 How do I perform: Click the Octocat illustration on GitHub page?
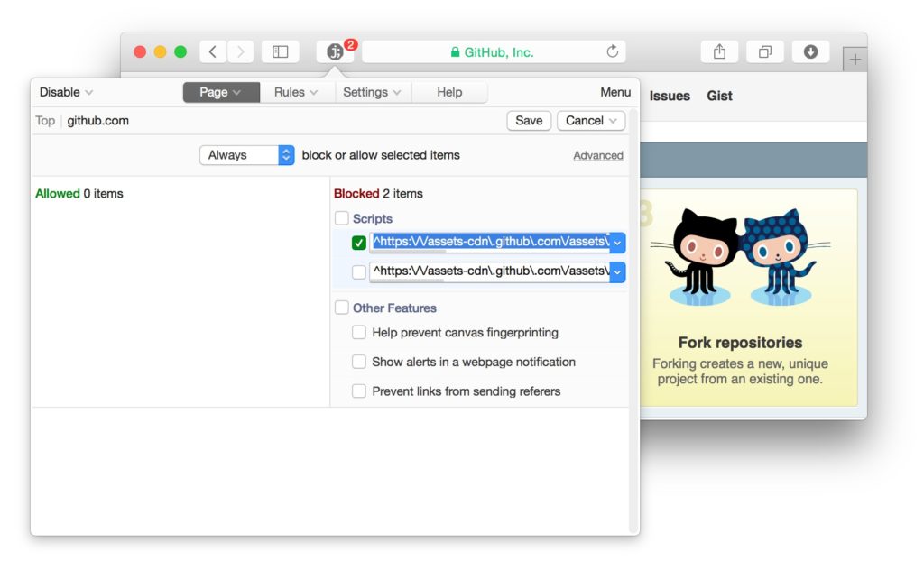[741, 257]
